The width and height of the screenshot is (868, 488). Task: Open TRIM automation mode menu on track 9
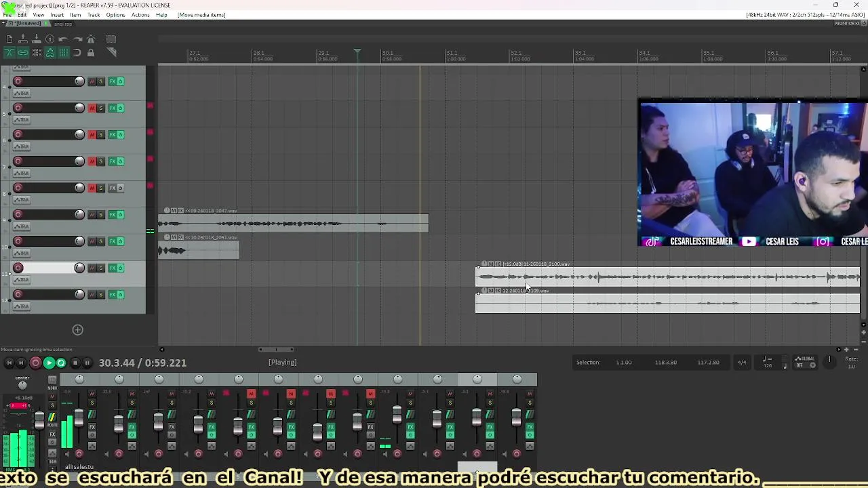(x=22, y=226)
